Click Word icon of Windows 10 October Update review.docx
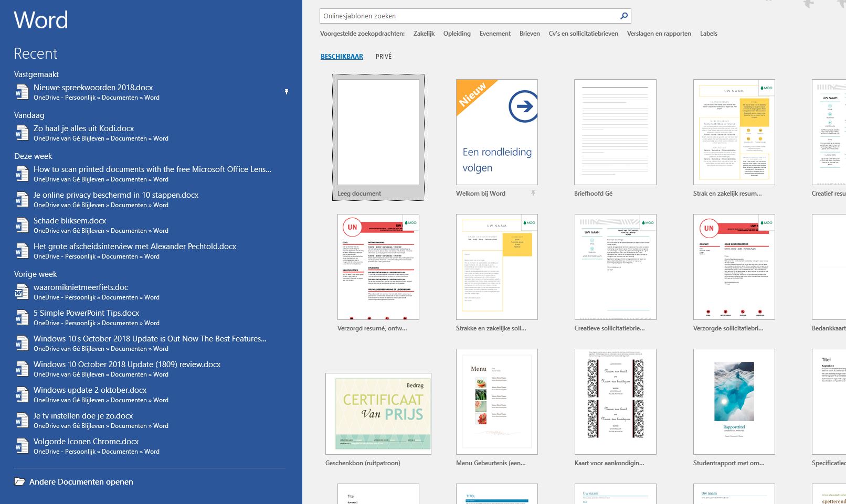The width and height of the screenshot is (846, 504). point(22,369)
